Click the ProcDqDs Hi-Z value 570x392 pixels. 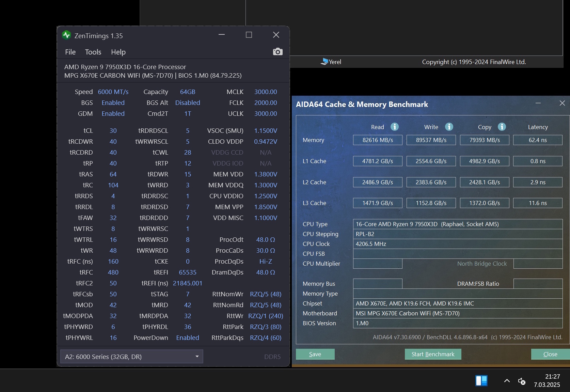pyautogui.click(x=266, y=262)
